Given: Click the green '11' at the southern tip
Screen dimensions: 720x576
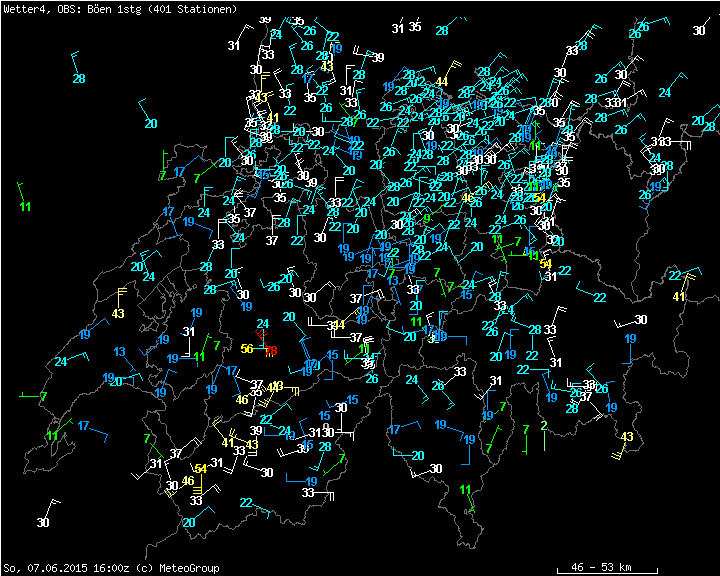Looking at the screenshot, I should (x=466, y=490).
